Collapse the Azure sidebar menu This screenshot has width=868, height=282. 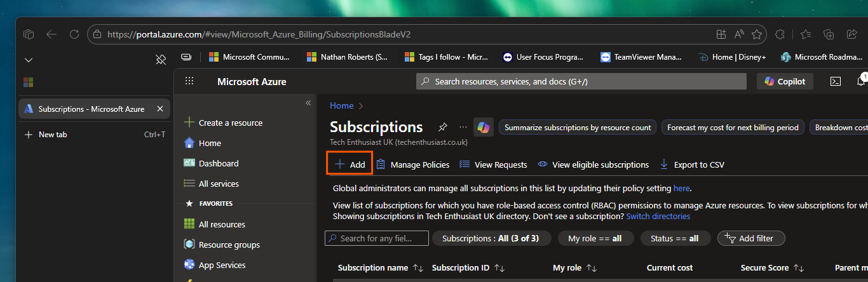(308, 103)
